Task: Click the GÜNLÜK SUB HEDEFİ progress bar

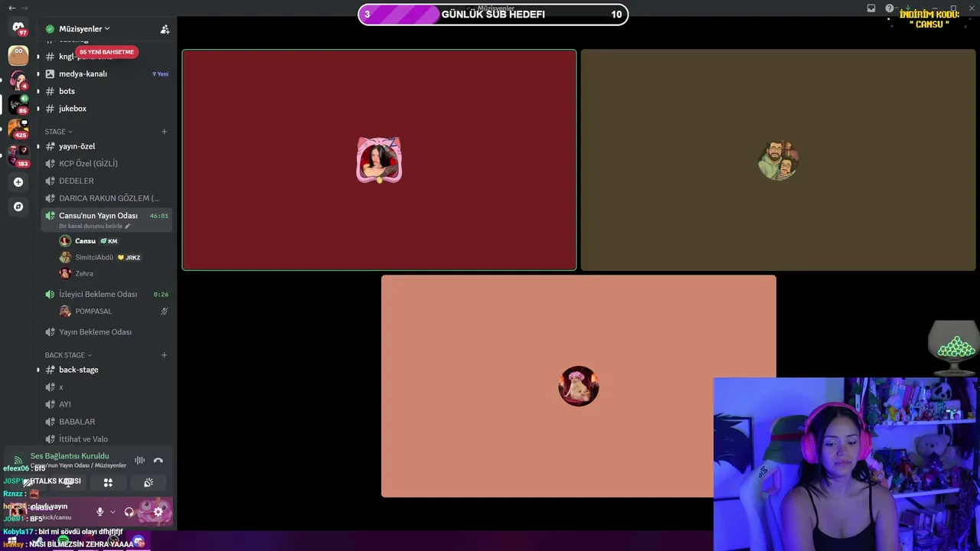Action: click(493, 15)
